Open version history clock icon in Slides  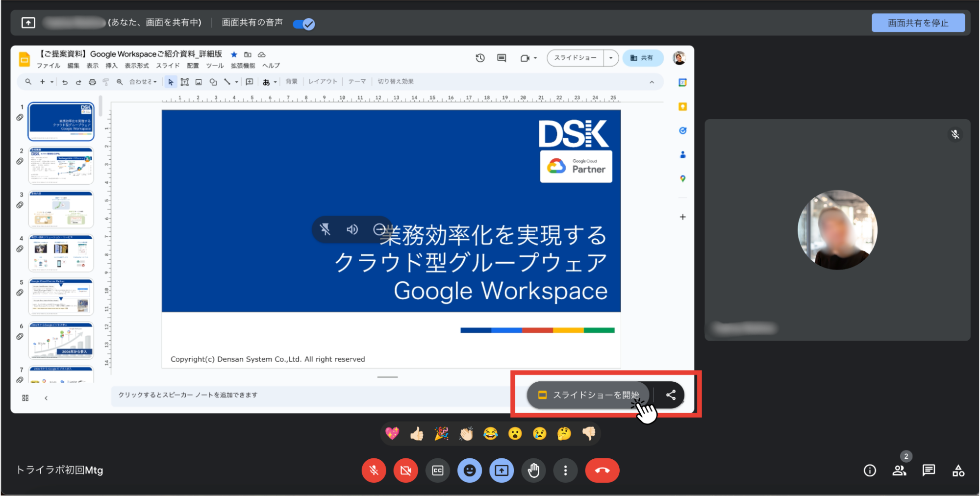(x=480, y=58)
